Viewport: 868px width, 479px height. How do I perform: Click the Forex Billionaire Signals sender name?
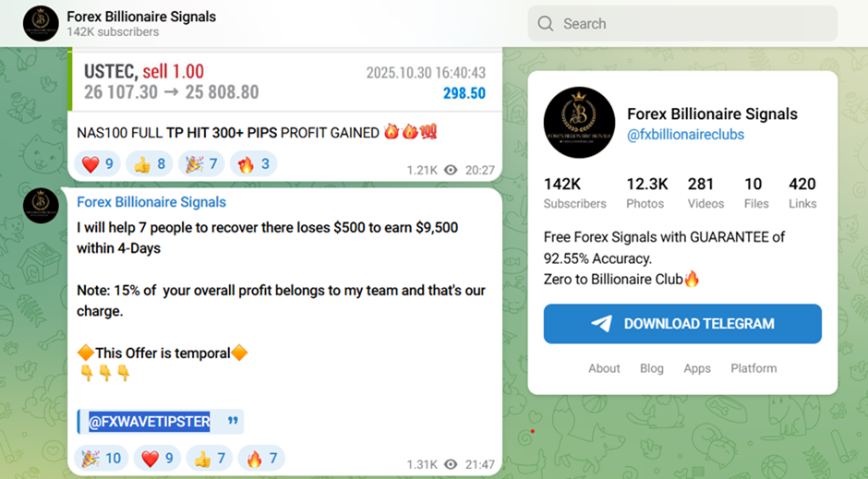[151, 202]
